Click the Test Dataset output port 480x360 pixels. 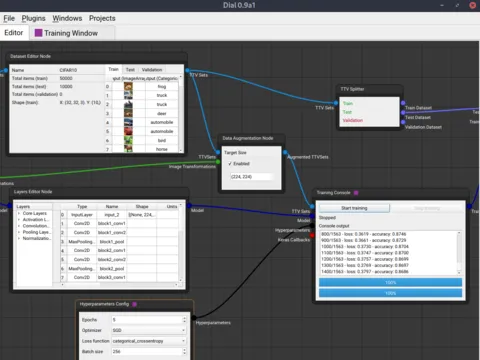coord(403,113)
